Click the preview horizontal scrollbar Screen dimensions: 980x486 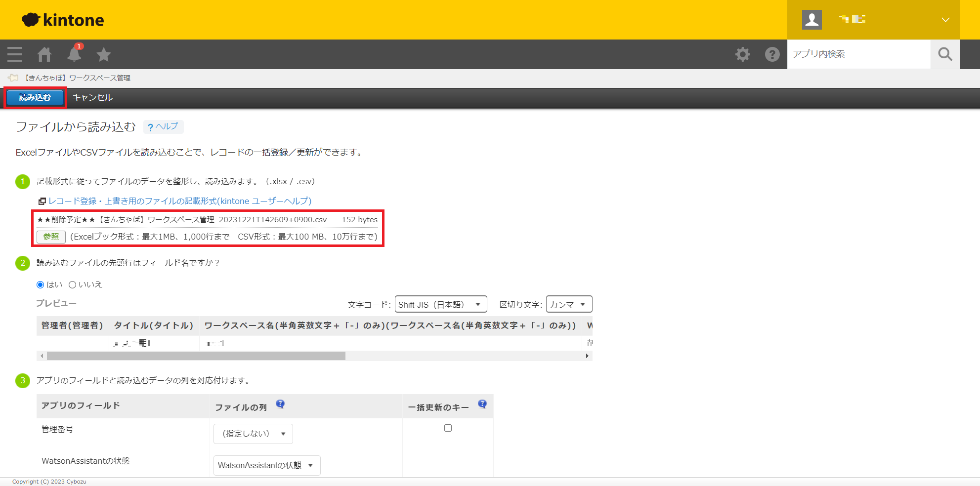[x=196, y=356]
